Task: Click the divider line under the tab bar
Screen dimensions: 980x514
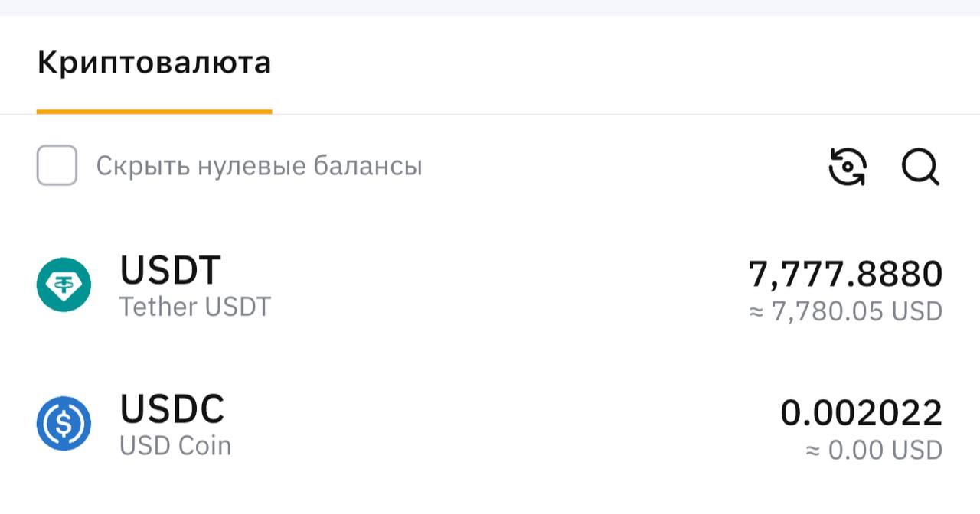Action: click(612, 115)
